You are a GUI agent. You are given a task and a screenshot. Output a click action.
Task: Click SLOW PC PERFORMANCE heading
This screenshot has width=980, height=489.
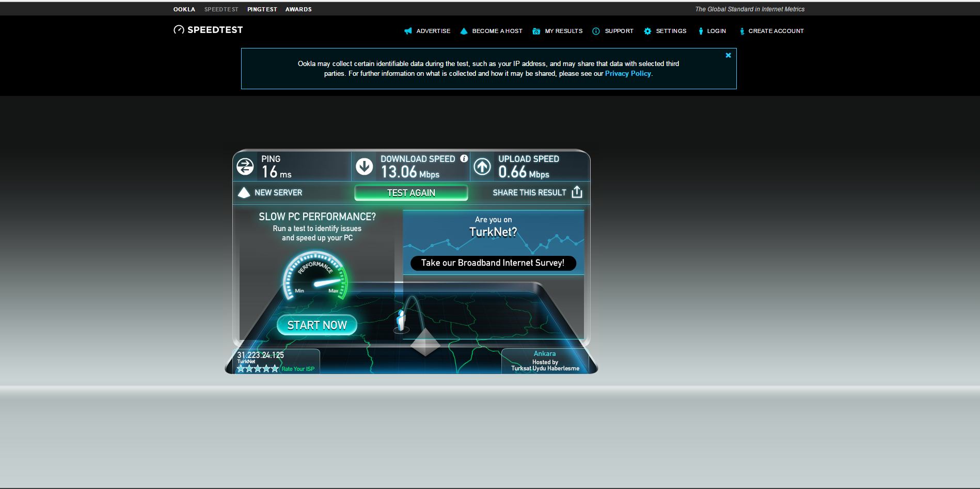click(x=317, y=217)
